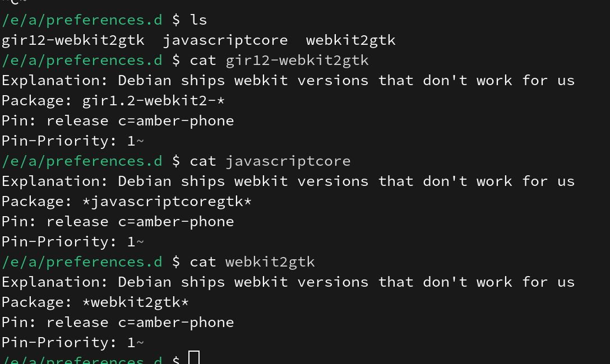Click the Explanation line under cat webkit2gtk

[x=288, y=282]
